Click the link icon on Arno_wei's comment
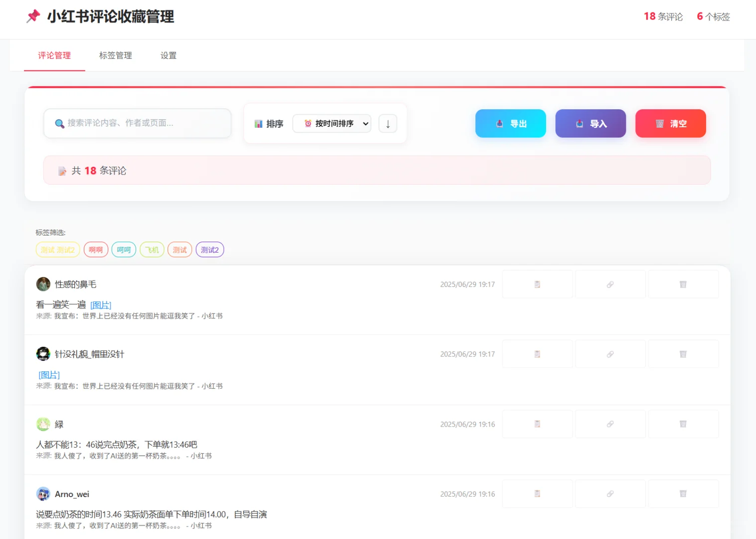Screen dimensions: 756x539 tap(610, 493)
